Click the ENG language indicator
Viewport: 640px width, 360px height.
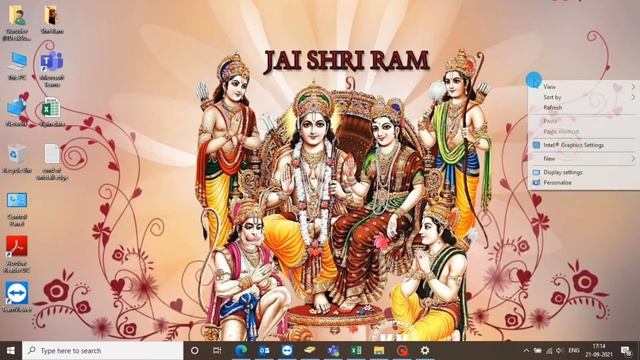click(x=574, y=351)
